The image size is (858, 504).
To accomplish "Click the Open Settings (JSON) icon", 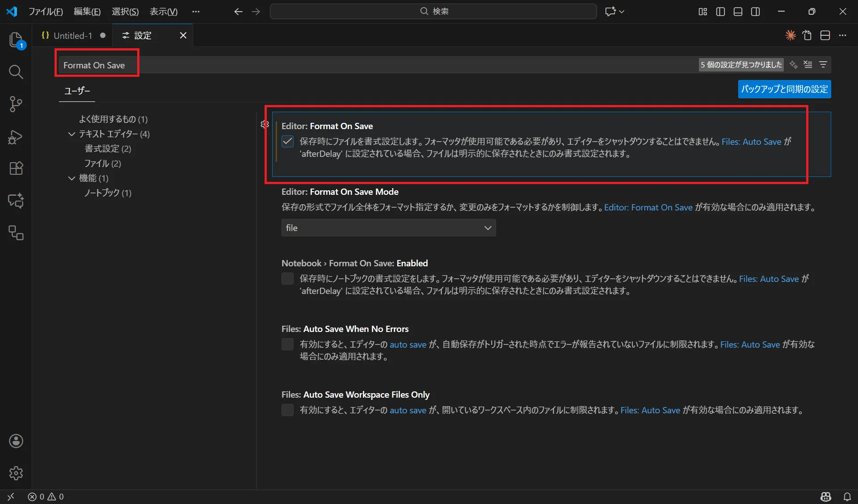I will point(807,35).
